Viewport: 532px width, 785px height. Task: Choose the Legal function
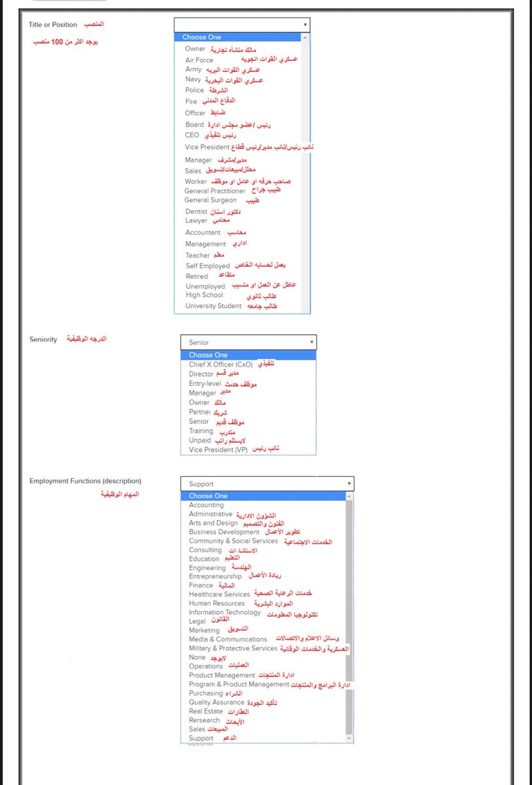(198, 621)
